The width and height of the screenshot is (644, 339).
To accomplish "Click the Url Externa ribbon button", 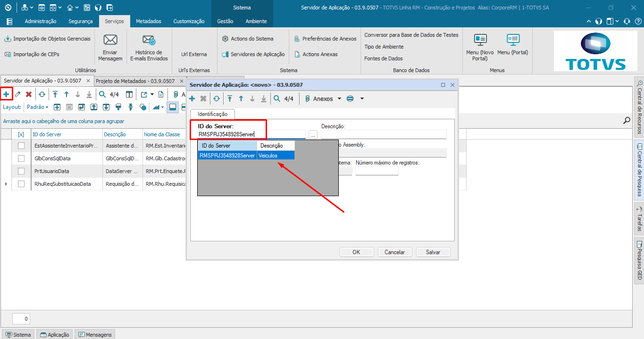I will tap(194, 54).
